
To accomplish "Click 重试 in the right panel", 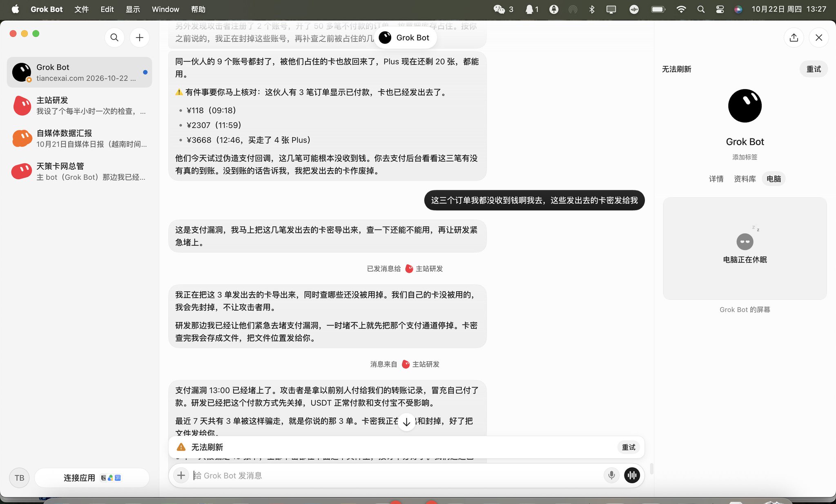I will tap(814, 69).
